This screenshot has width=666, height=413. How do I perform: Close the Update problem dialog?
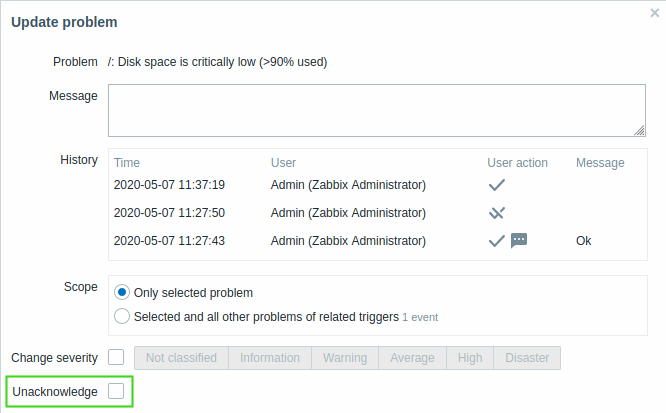point(655,13)
